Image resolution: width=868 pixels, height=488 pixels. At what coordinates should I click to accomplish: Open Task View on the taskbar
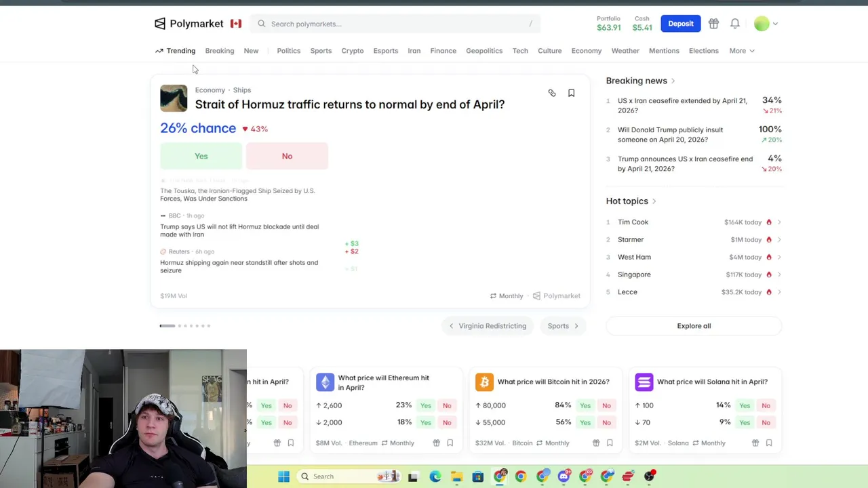coord(412,476)
